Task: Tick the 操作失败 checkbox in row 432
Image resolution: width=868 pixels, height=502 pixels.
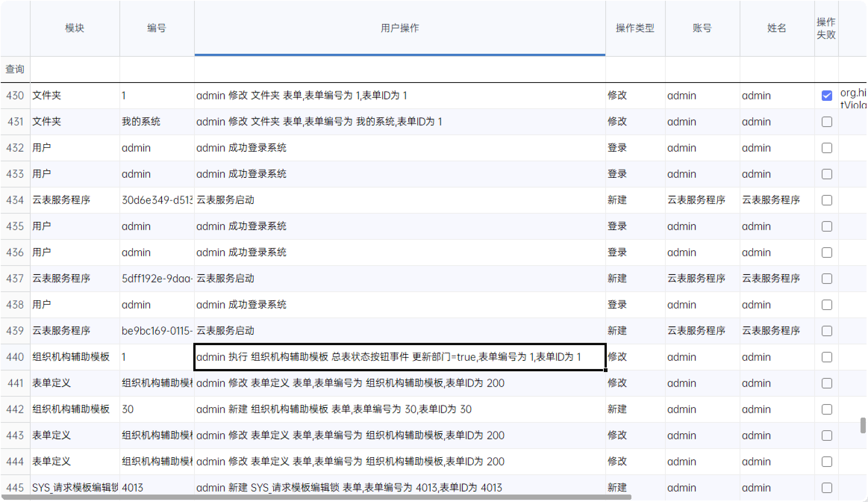Action: 827,148
